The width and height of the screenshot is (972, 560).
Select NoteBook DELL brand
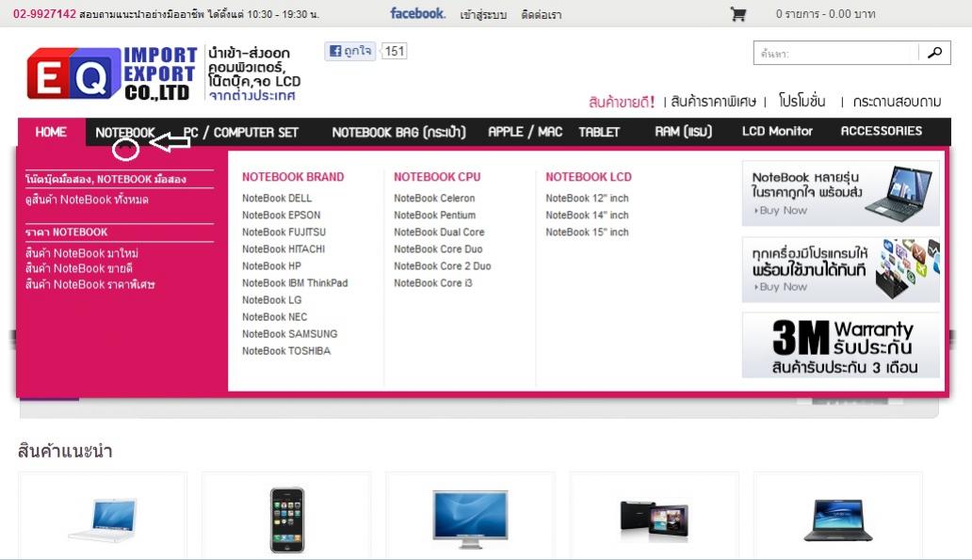[277, 199]
